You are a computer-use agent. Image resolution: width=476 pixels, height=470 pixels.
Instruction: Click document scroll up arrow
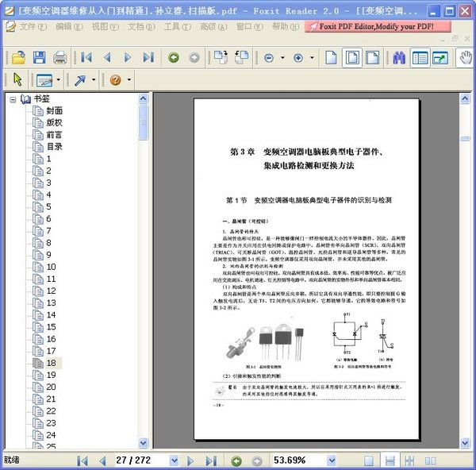(465, 98)
